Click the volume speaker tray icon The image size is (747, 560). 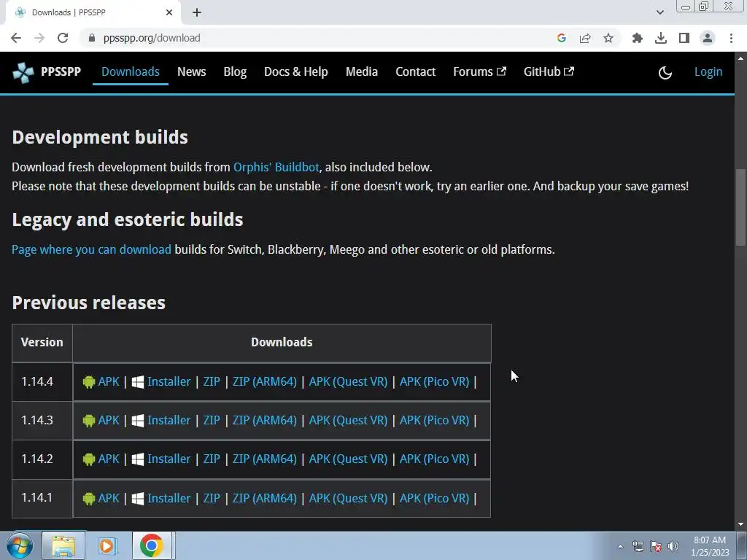coord(673,546)
